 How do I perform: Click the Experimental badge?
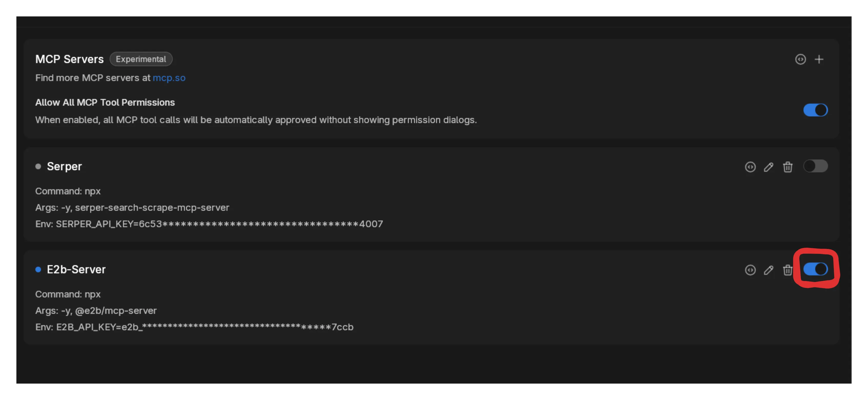[x=141, y=59]
